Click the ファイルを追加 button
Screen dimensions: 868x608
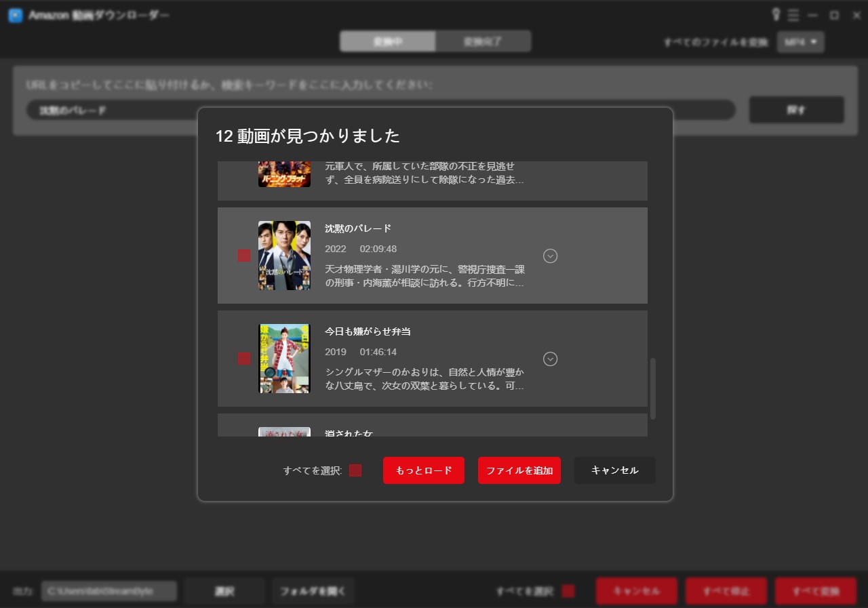pos(519,470)
